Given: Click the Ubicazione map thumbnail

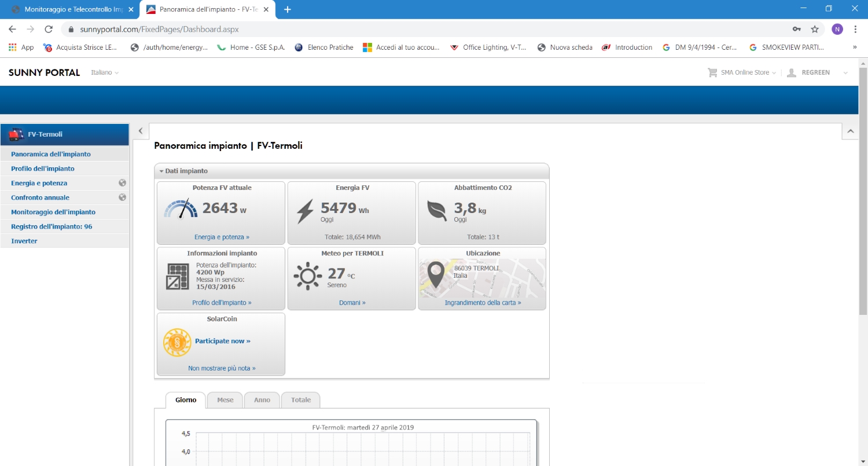Looking at the screenshot, I should (482, 278).
